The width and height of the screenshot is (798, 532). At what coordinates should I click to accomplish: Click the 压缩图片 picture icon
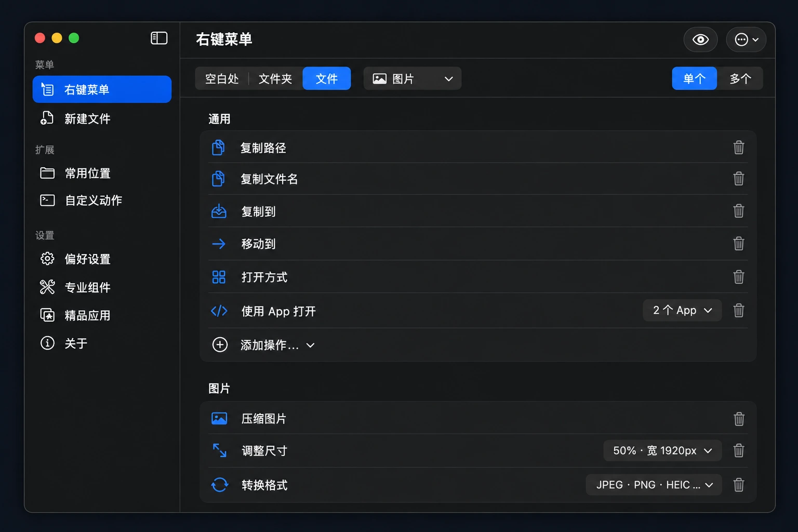point(219,419)
